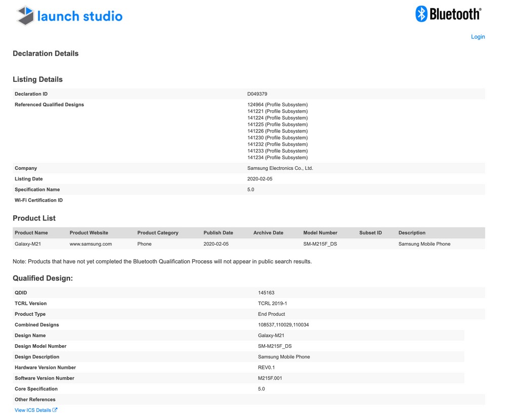The height and width of the screenshot is (420, 506).
Task: Select referenced design 124964 (Profile Subsystem)
Action: [x=277, y=105]
